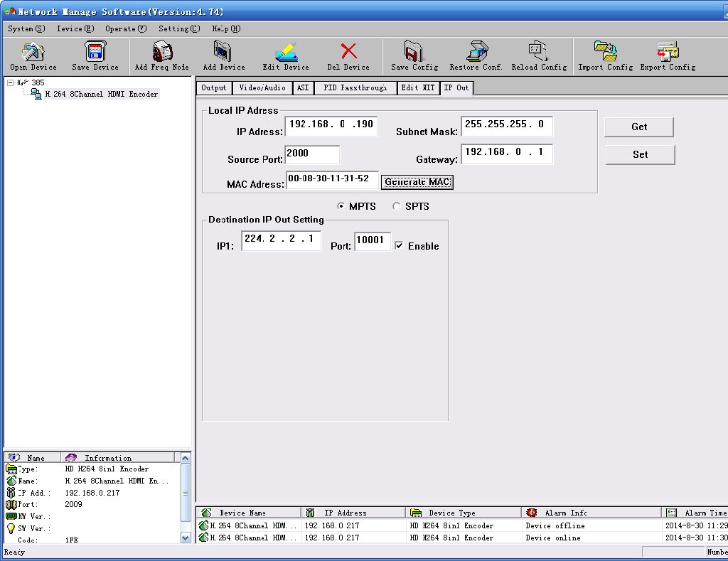This screenshot has width=728, height=561.
Task: Select the MPTS radio button
Action: point(341,206)
